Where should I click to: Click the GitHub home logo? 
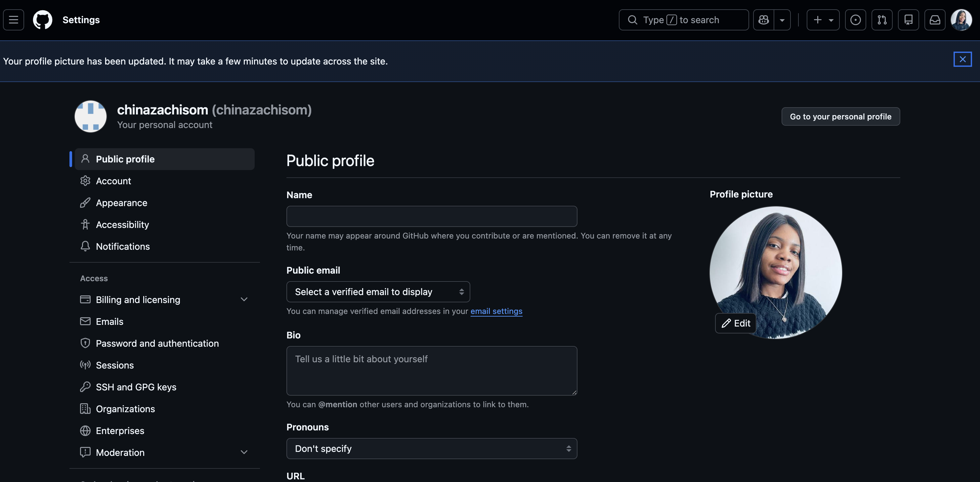[x=42, y=20]
